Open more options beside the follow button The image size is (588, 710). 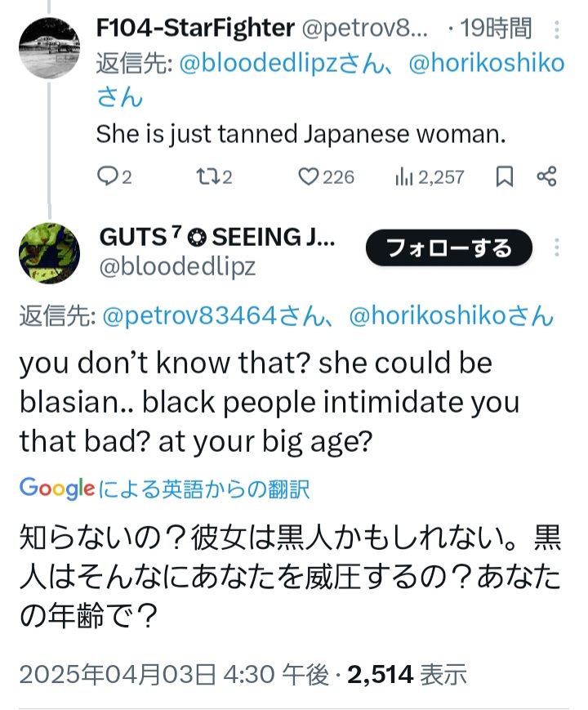coord(557,248)
